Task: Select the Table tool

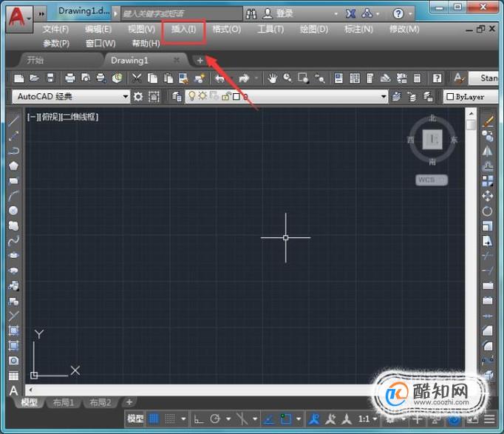Action: (x=13, y=376)
